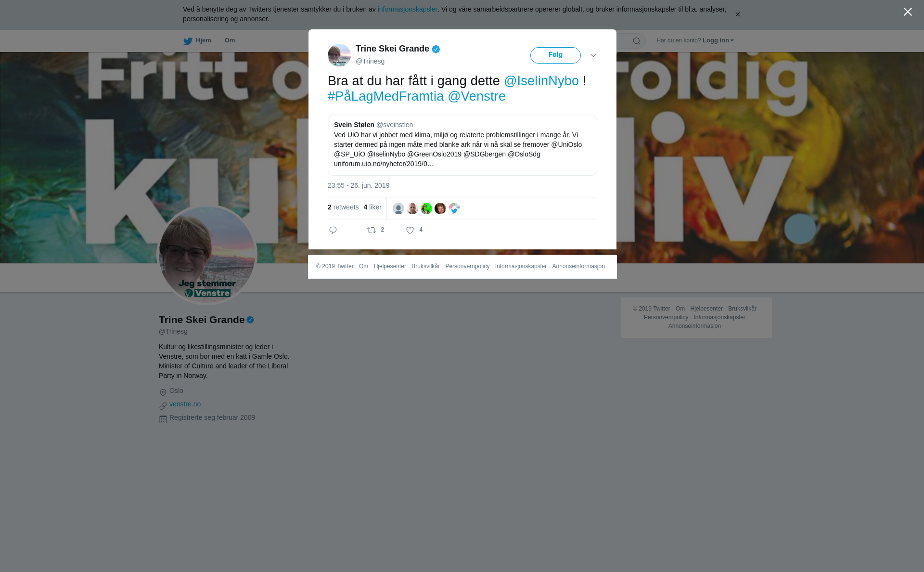Open the informasjonskapsler link in the banner
924x572 pixels.
(x=407, y=9)
